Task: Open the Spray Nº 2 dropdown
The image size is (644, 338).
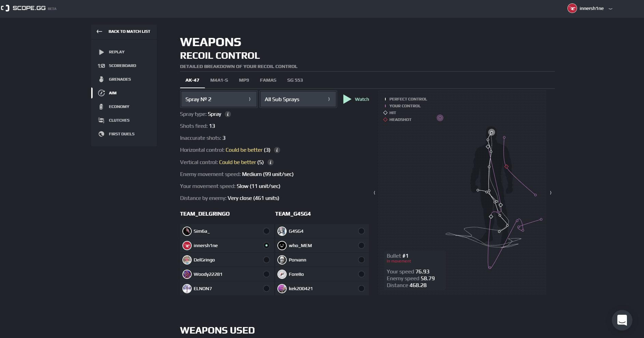Action: click(219, 99)
